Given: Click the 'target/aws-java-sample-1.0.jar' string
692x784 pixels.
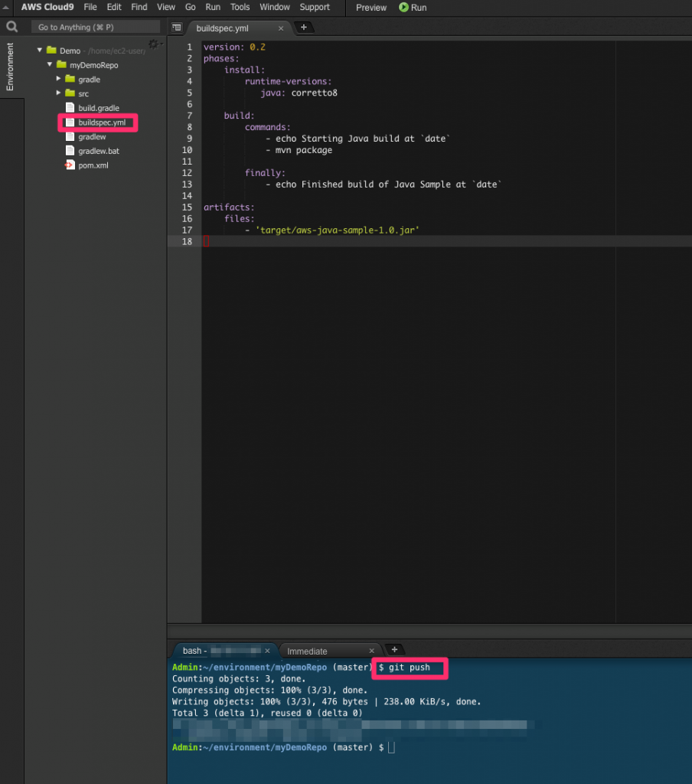Looking at the screenshot, I should (x=338, y=230).
